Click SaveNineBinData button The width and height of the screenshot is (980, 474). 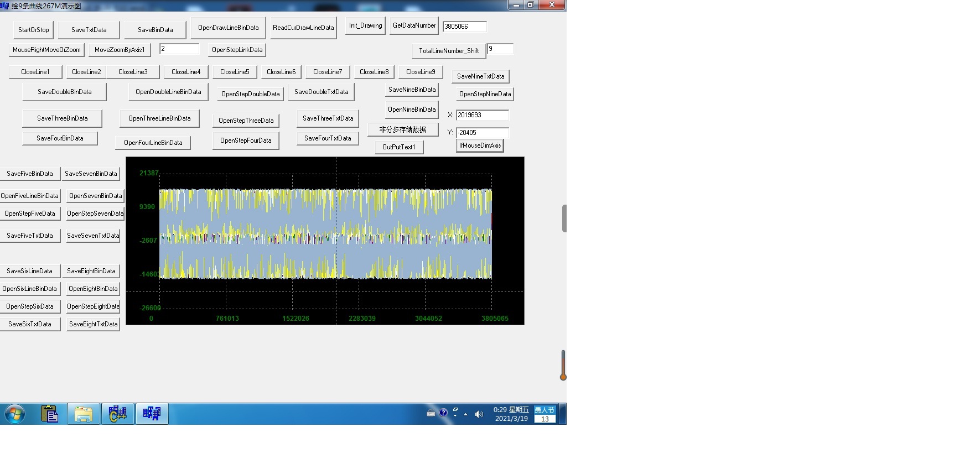(x=412, y=90)
